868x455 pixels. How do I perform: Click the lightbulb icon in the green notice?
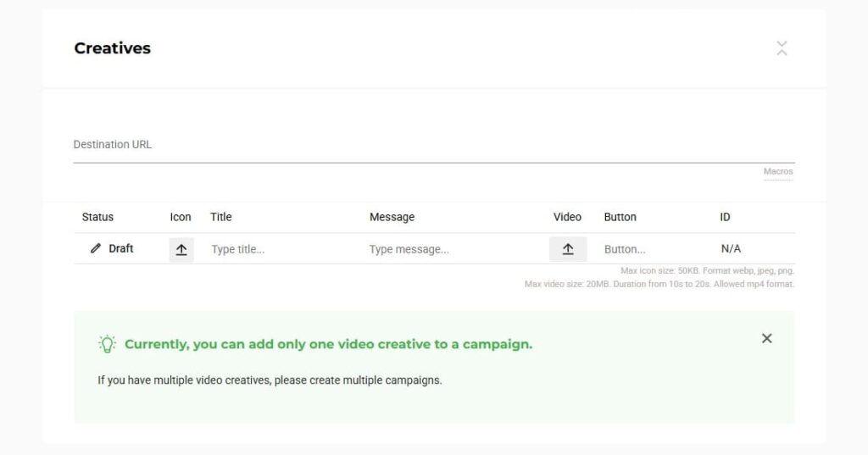107,344
